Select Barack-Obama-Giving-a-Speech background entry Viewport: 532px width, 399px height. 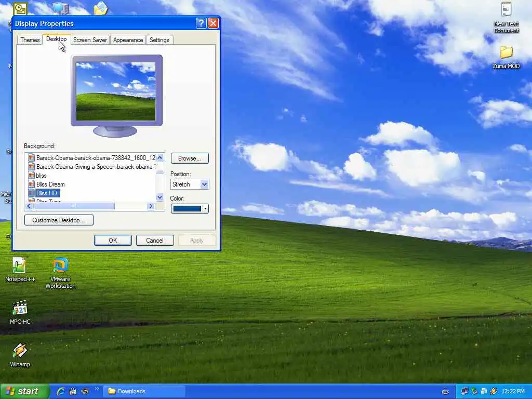pos(91,167)
